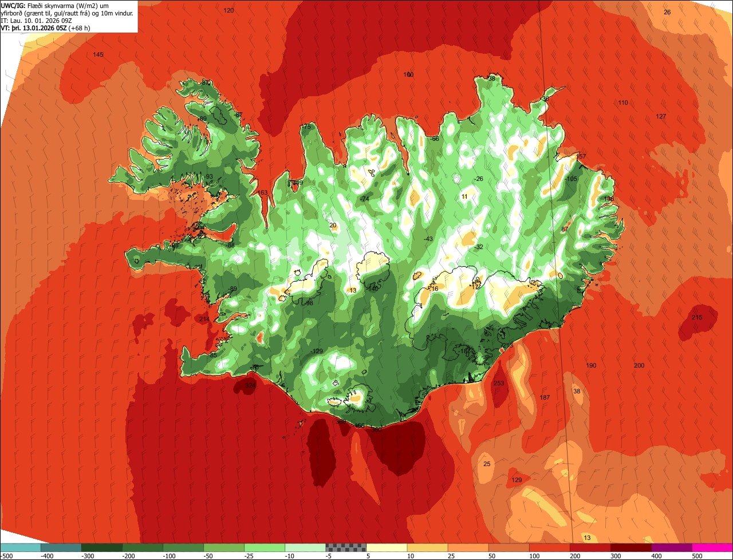
Task: Click the map value 253 off the southeast coast
Action: tap(499, 383)
